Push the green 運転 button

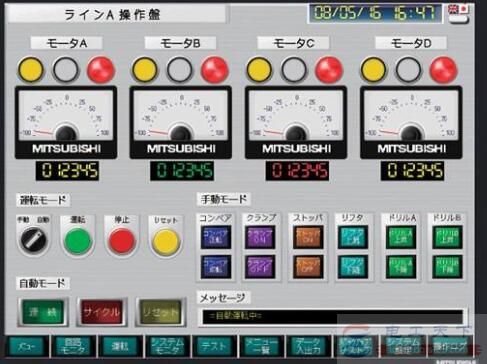tap(78, 241)
